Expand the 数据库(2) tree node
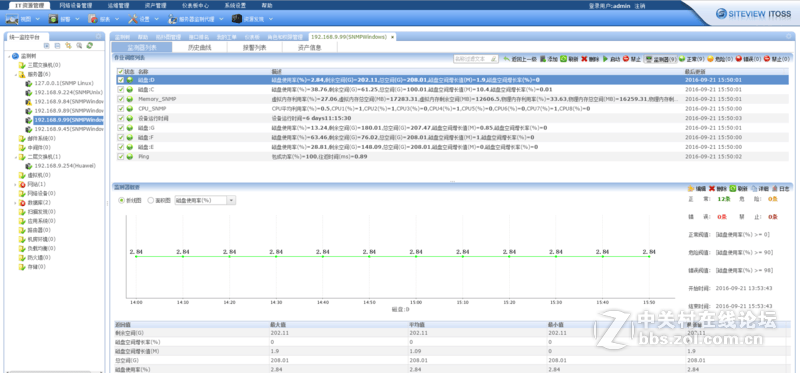This screenshot has width=800, height=373. [x=16, y=203]
